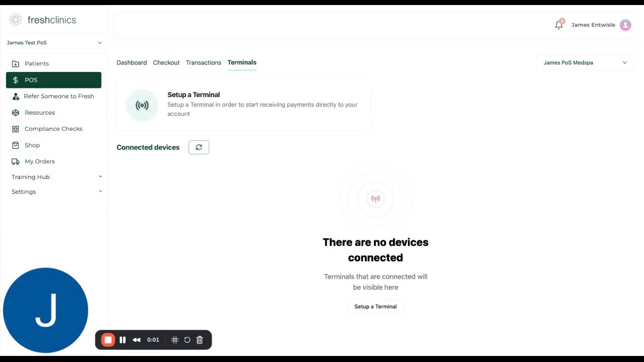This screenshot has width=644, height=362.
Task: Click the Connected devices heading
Action: tap(148, 147)
